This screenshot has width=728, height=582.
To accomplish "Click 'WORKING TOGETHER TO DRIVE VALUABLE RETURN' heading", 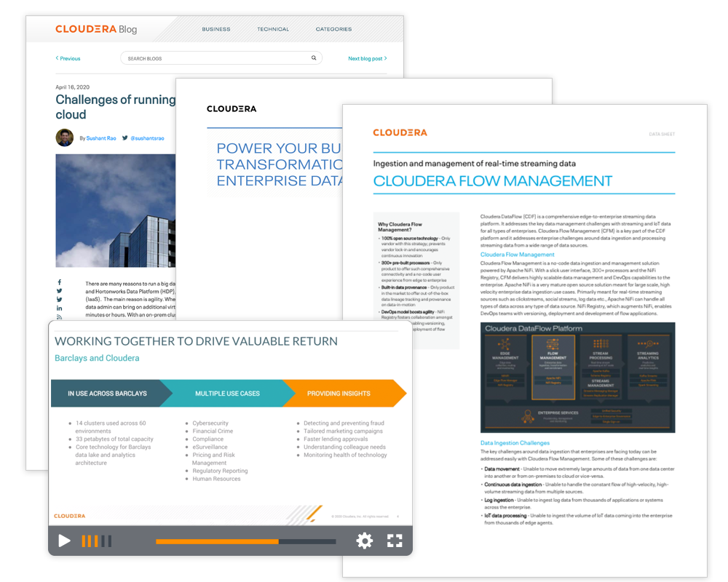I will tap(196, 342).
